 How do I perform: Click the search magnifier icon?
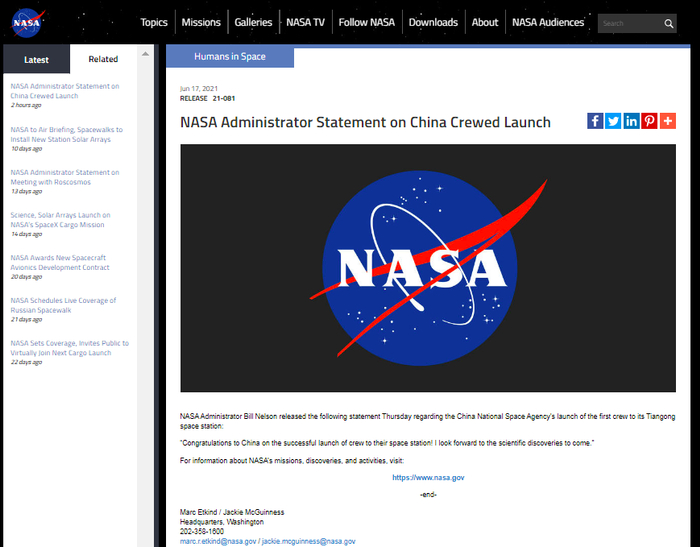point(669,23)
